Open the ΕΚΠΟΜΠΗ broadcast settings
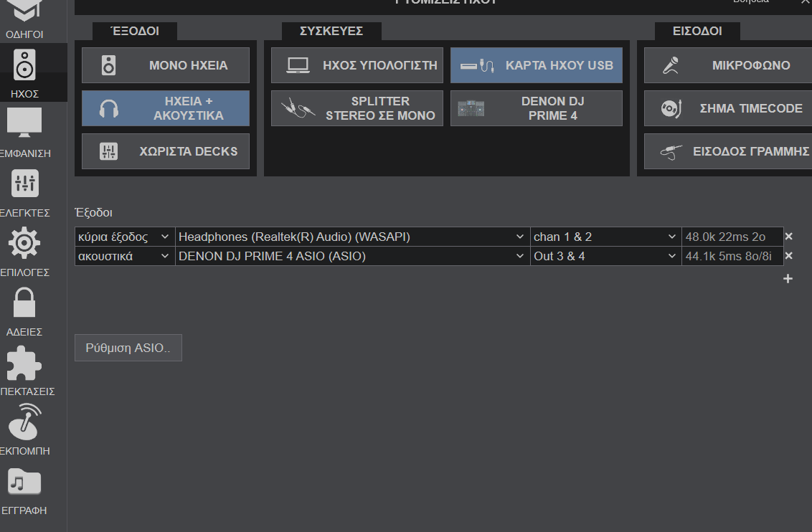The width and height of the screenshot is (812, 532). click(x=24, y=430)
